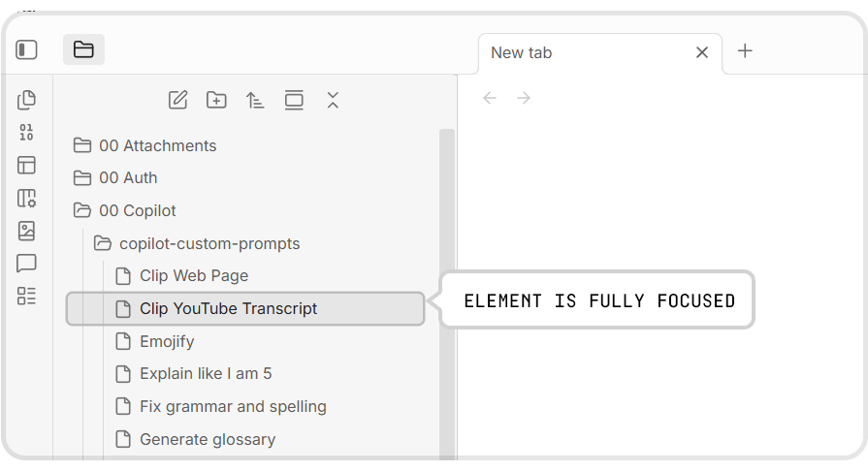Create a new folder with folder-plus icon
Viewport: 868px width, 471px height.
[216, 100]
